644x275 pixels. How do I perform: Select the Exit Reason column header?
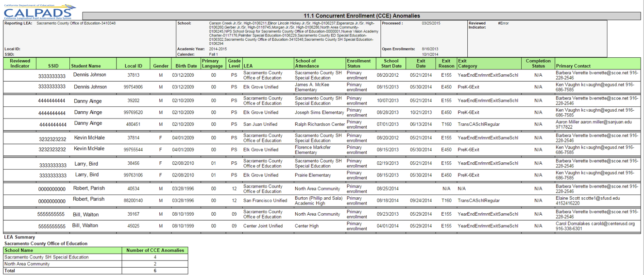[446, 64]
